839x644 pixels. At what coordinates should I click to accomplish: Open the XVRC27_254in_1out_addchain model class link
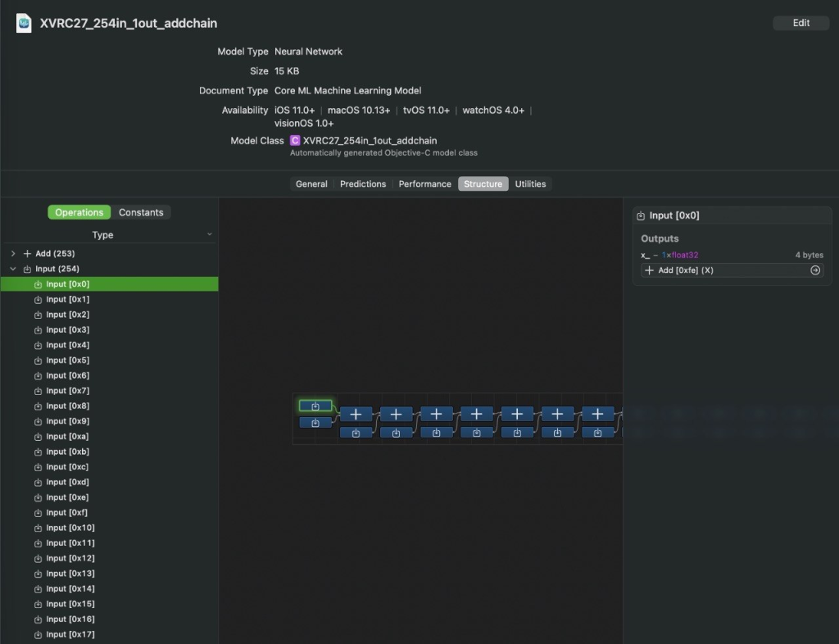click(370, 141)
